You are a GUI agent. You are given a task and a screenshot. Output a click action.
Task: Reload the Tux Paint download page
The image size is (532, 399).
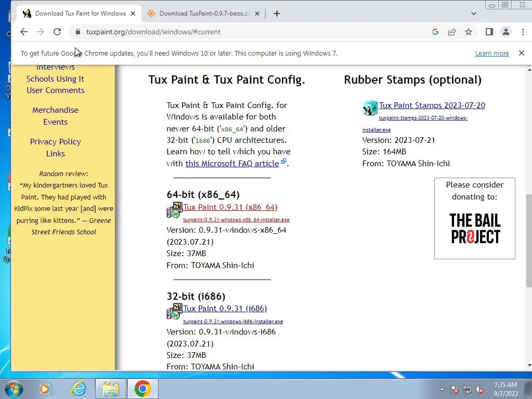tap(57, 32)
